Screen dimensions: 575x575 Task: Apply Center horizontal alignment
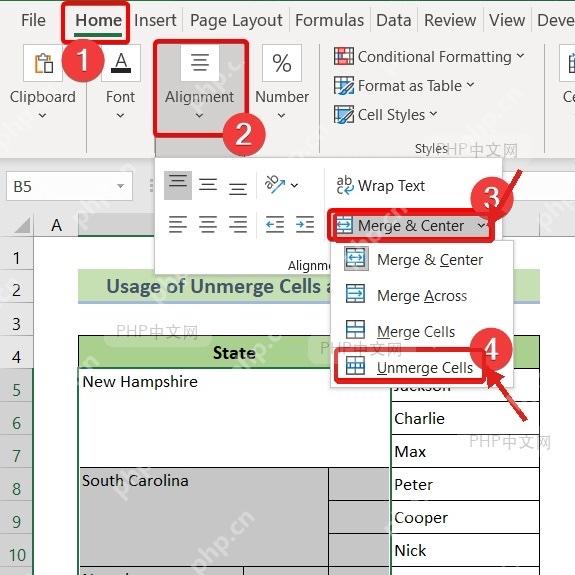208,224
